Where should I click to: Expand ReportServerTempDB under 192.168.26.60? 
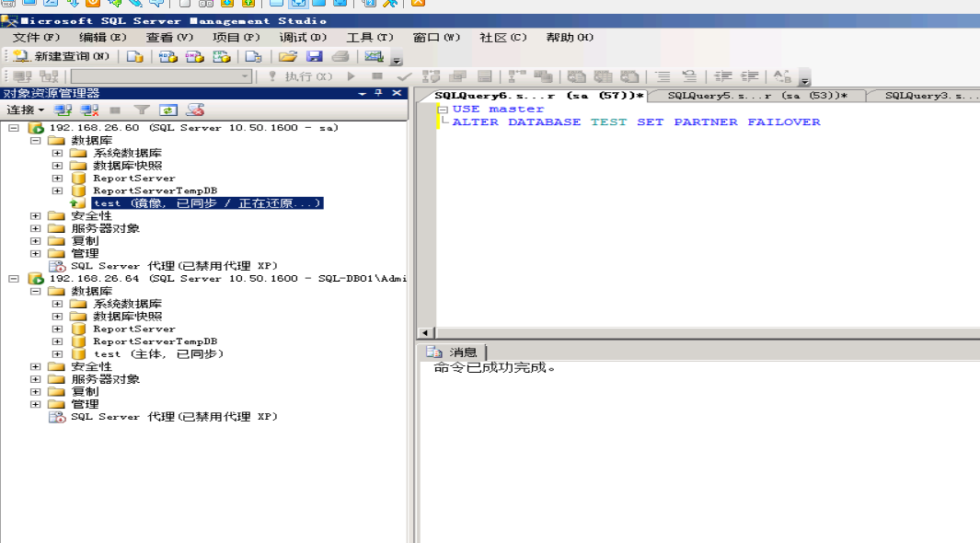[57, 191]
